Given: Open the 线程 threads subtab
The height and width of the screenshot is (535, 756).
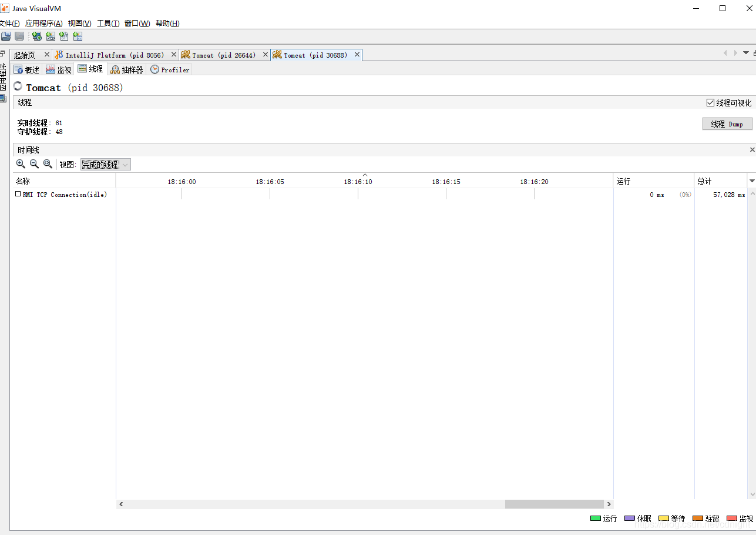Looking at the screenshot, I should tap(90, 69).
